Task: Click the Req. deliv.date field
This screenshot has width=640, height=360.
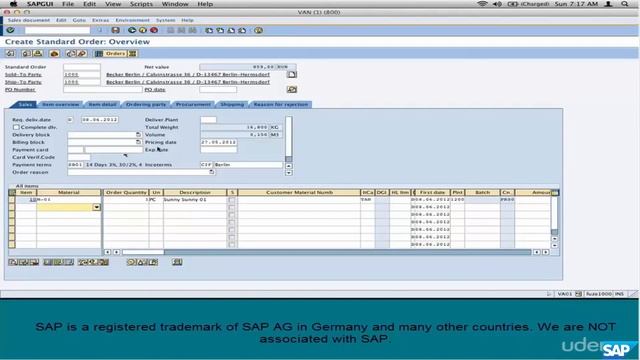Action: pos(100,120)
